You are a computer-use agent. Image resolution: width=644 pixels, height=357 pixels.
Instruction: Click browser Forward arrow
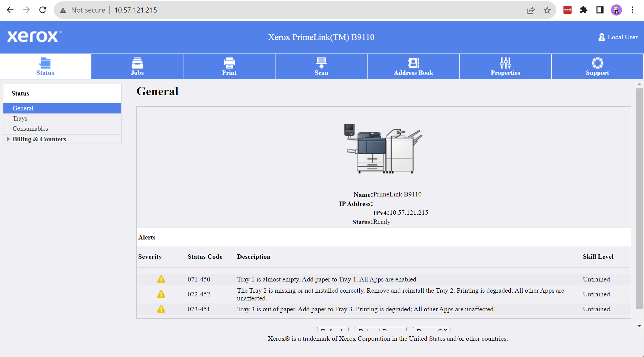(26, 10)
